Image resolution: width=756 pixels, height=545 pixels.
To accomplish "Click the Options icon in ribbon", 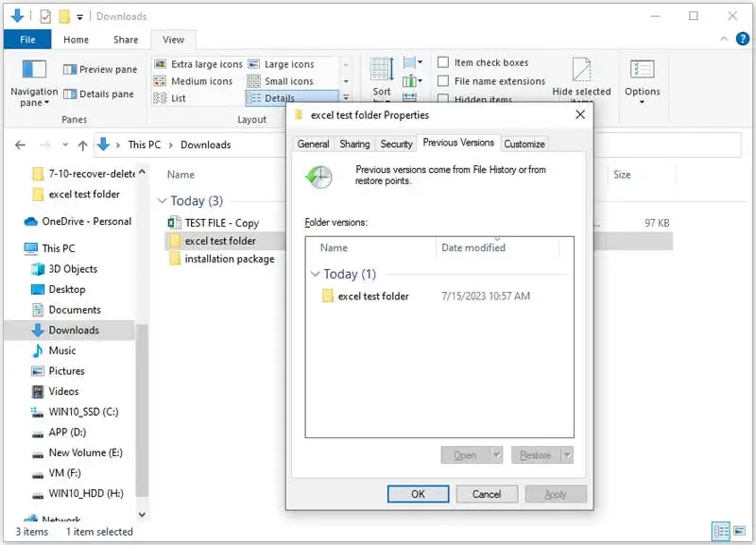I will click(x=642, y=72).
